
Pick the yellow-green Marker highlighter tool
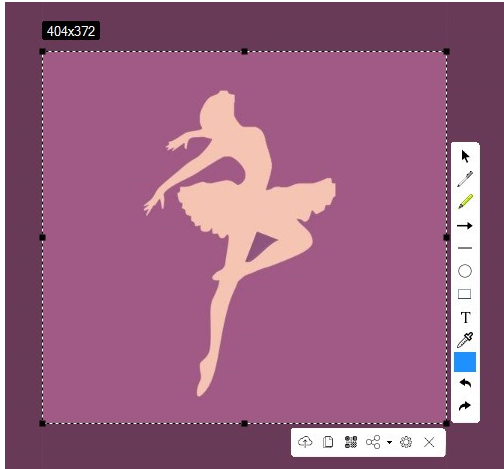click(465, 202)
